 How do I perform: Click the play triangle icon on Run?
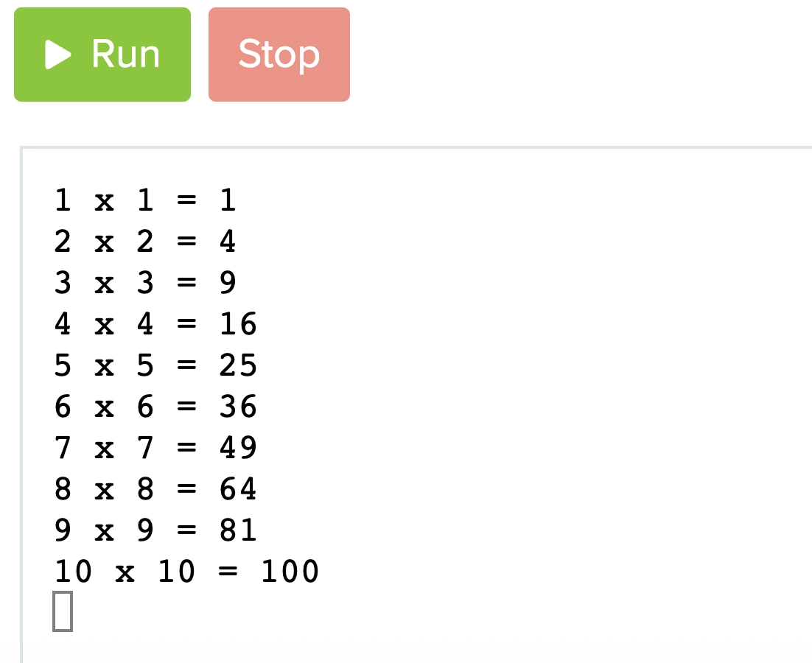(59, 53)
